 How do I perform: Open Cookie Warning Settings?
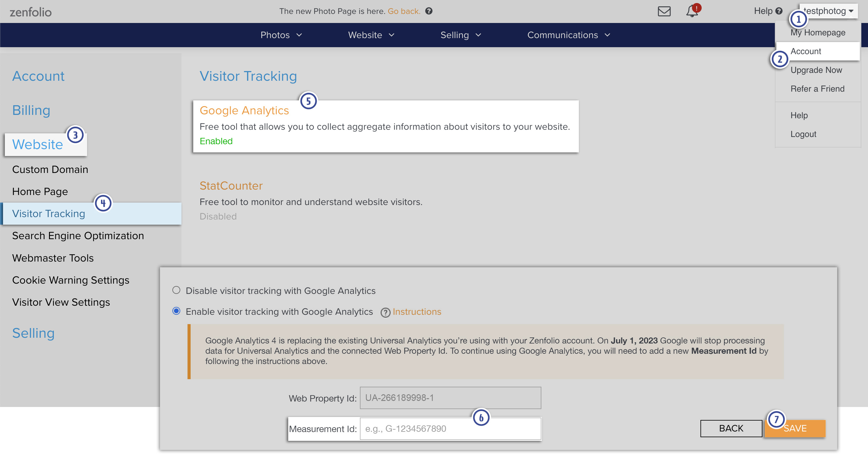point(70,280)
